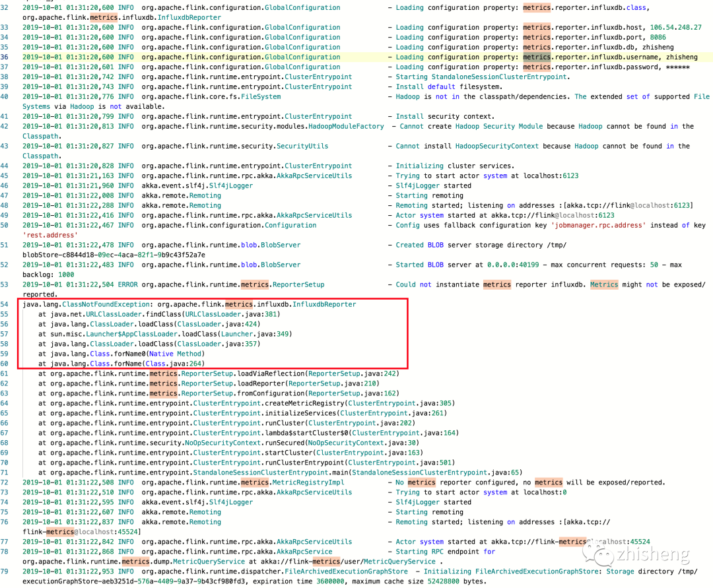
Task: Click line number 60 in the gutter
Action: (5, 364)
